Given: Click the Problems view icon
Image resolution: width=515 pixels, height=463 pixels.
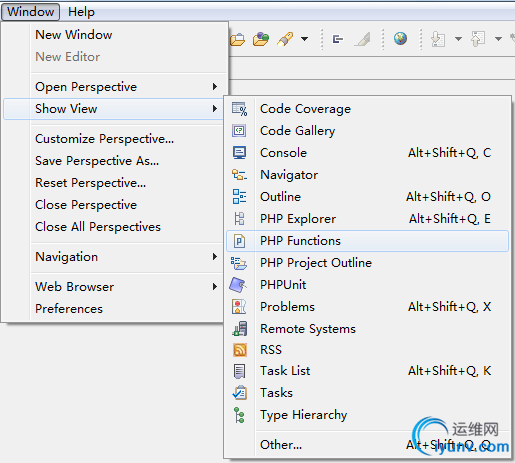Looking at the screenshot, I should 239,307.
